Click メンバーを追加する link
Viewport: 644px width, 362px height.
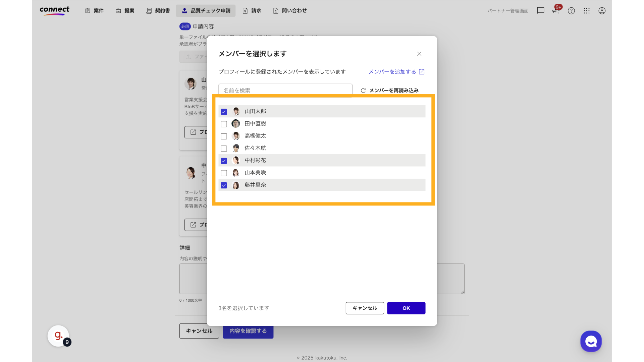pyautogui.click(x=392, y=71)
